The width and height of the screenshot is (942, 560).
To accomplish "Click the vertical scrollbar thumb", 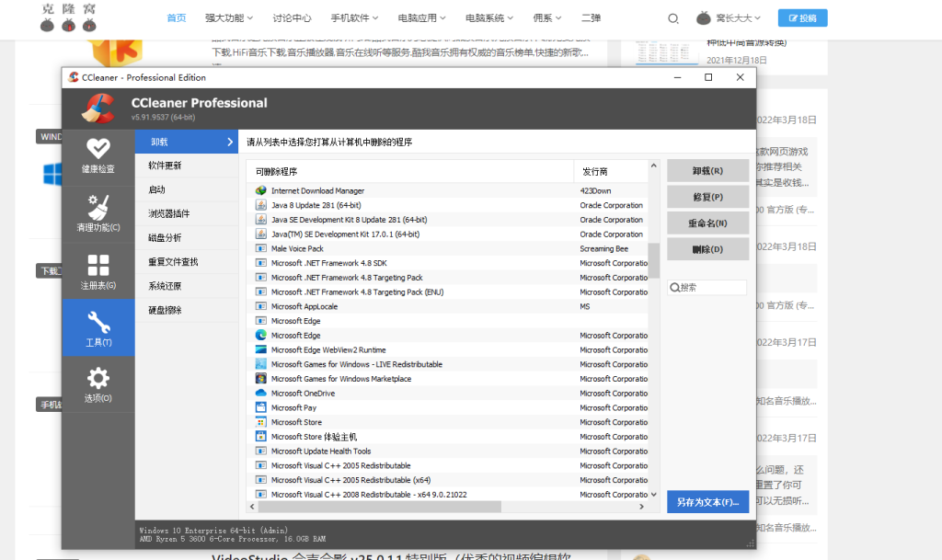I will pos(654,260).
